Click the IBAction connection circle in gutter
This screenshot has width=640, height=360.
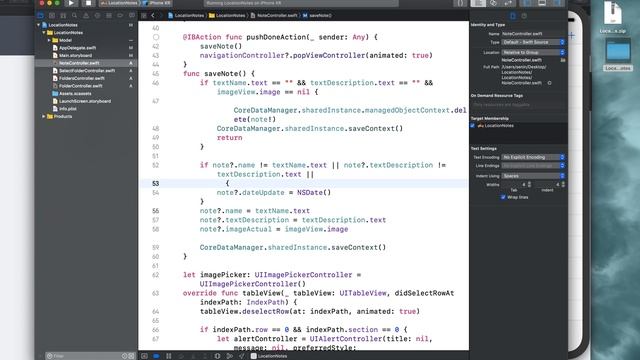pyautogui.click(x=156, y=37)
